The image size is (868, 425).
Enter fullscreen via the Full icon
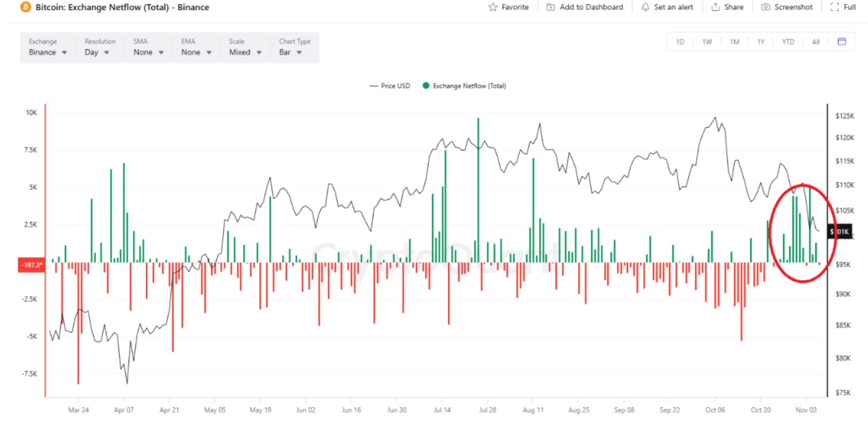834,7
